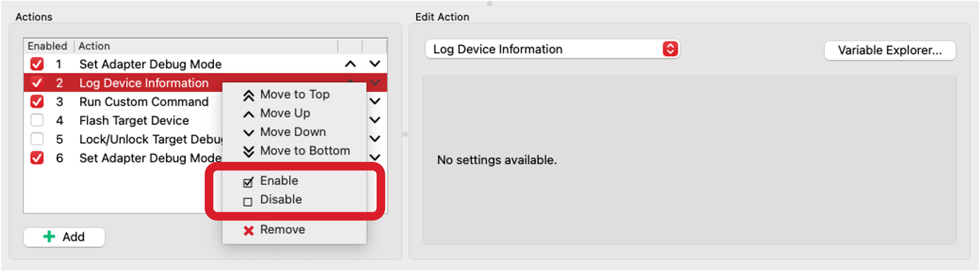Open the Log Device Information action type dropdown
Image resolution: width=980 pixels, height=271 pixels.
click(x=551, y=49)
